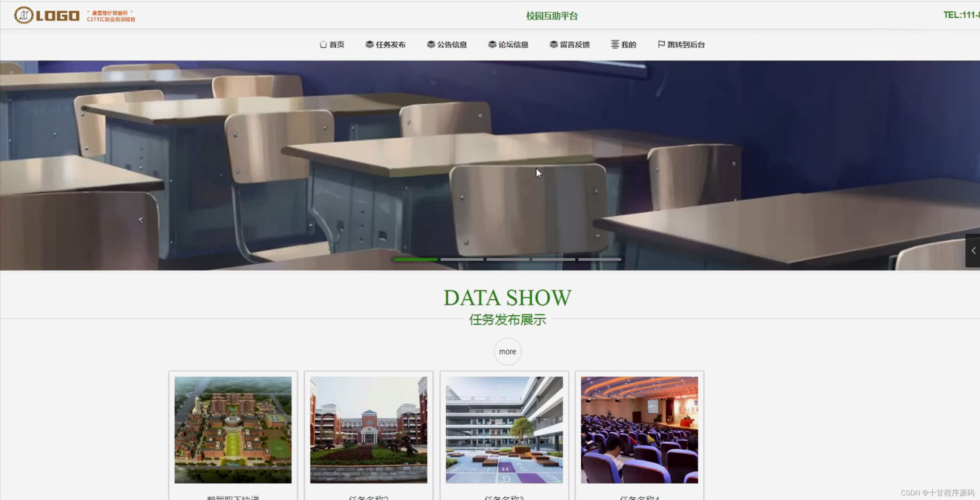
Task: Click the flag icon beside 跳转到后台
Action: [x=661, y=44]
